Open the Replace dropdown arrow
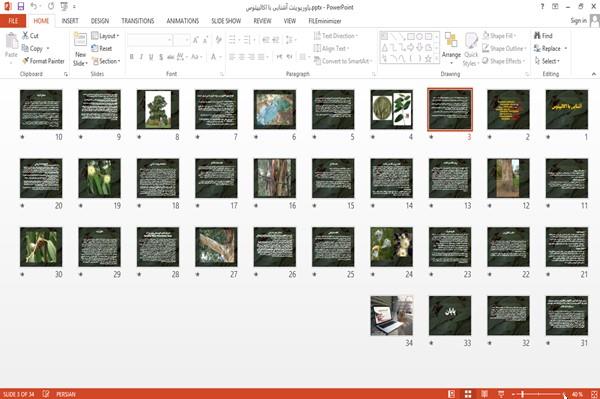The height and width of the screenshot is (399, 600). pos(566,49)
